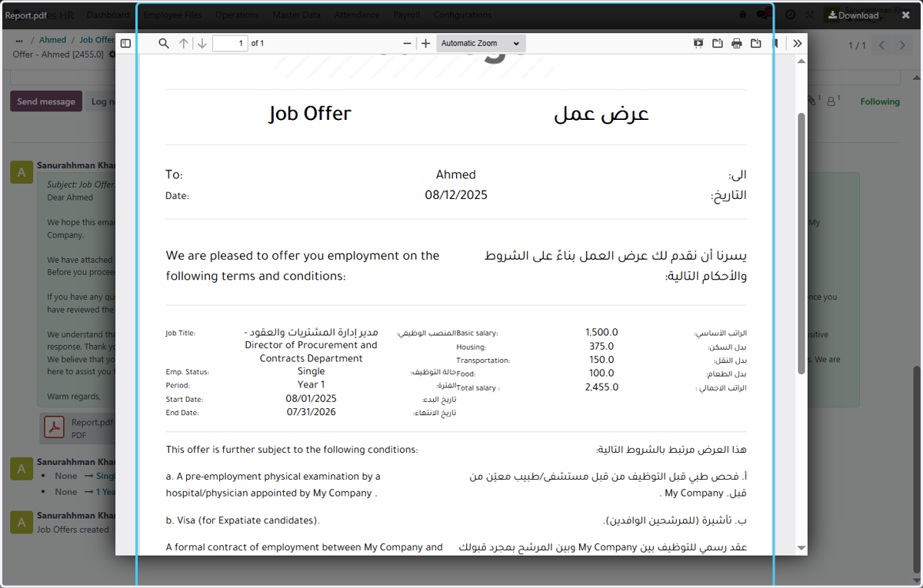Click the recipient name 'Ahmed' in the PDF

(456, 174)
